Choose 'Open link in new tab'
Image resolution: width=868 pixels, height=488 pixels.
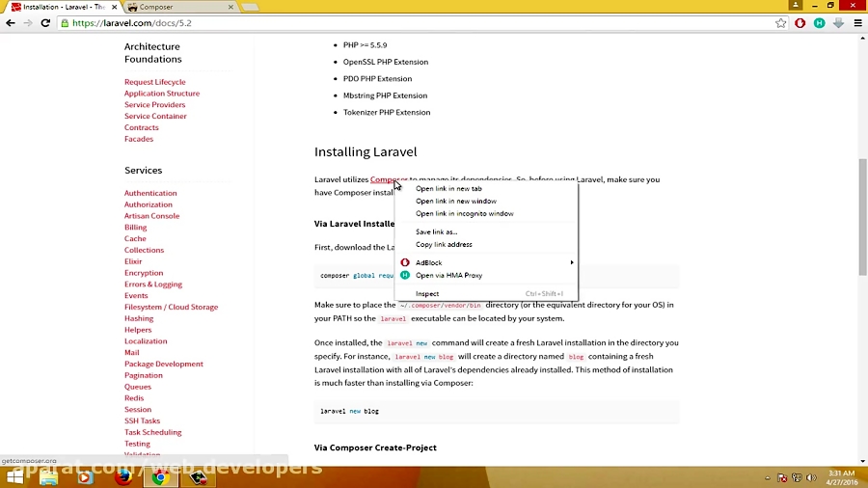[x=448, y=189]
